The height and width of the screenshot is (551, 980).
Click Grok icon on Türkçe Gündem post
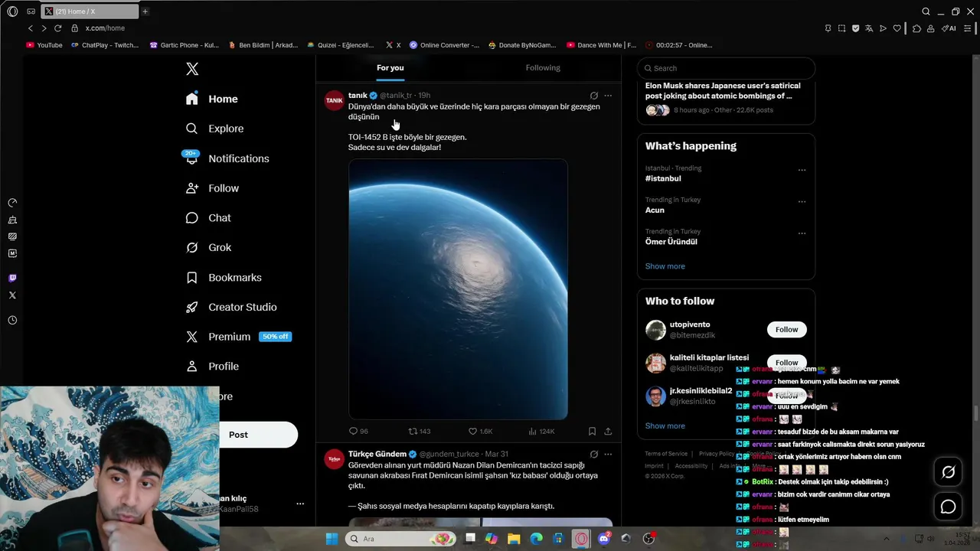click(593, 455)
